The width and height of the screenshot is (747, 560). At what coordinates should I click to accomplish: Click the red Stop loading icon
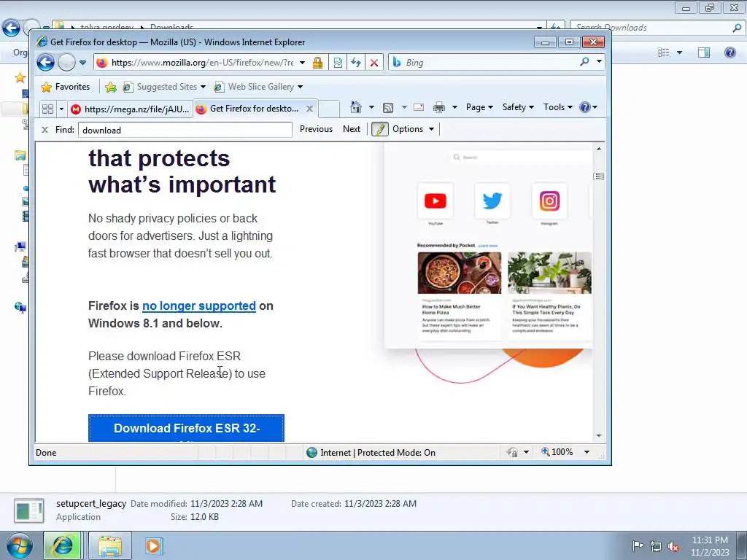[374, 63]
